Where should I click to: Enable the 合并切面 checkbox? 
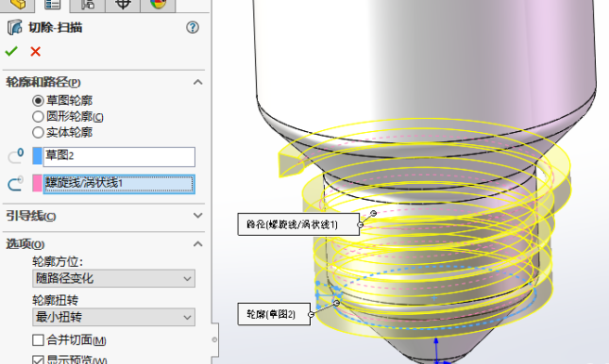pos(38,340)
